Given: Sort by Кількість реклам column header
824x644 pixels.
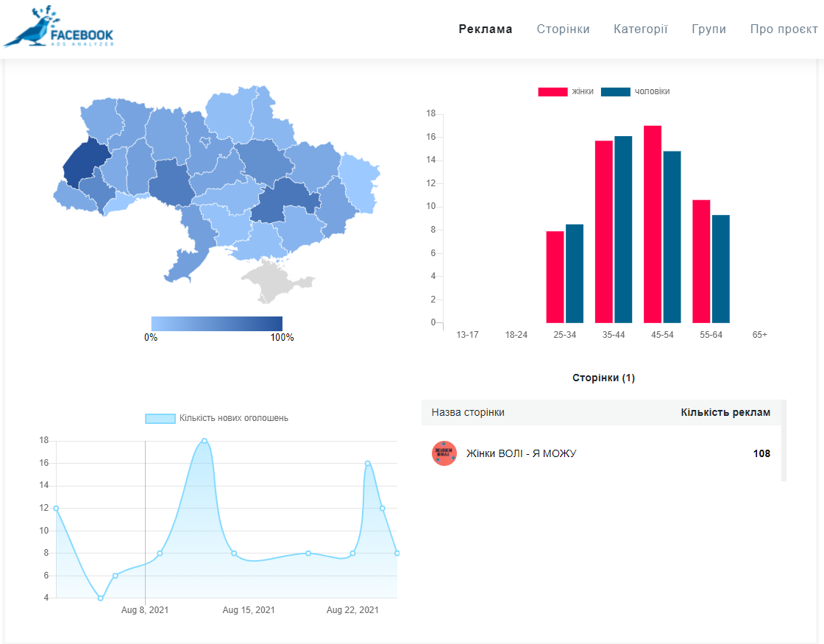Looking at the screenshot, I should pos(725,412).
